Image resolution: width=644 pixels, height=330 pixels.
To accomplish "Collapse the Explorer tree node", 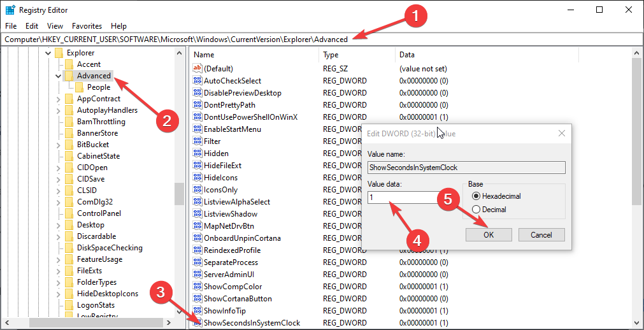I will click(x=48, y=53).
